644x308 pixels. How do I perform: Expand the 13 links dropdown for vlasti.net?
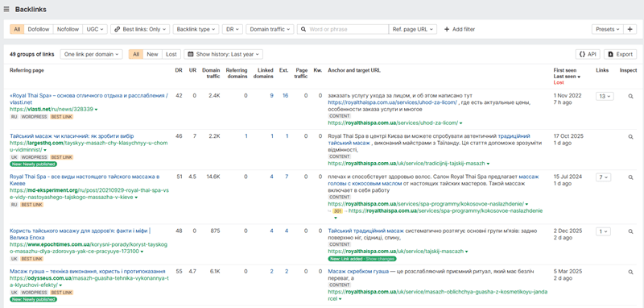point(605,96)
